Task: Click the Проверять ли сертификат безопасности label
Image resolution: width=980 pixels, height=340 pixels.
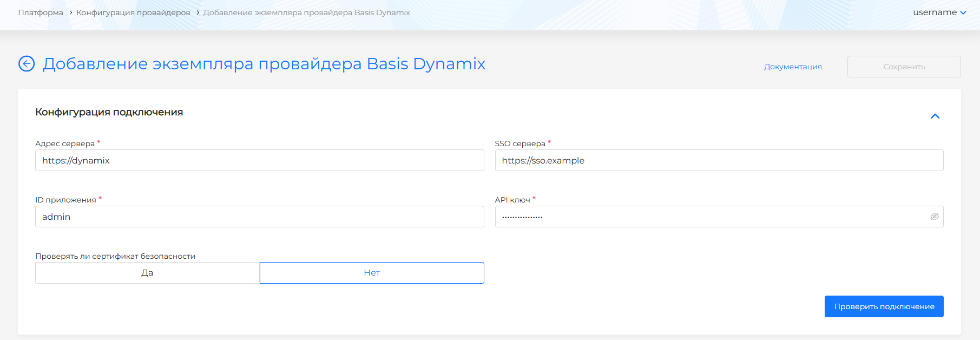Action: [115, 256]
